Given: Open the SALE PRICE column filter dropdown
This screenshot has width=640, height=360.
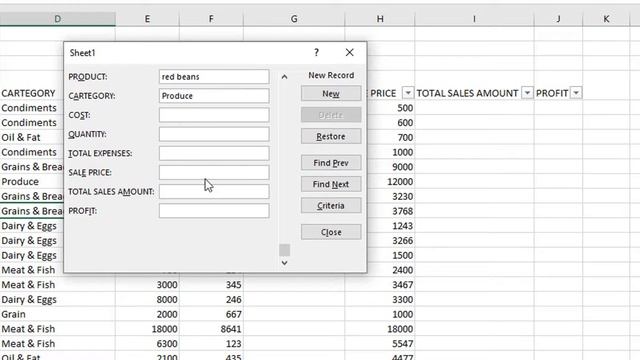Looking at the screenshot, I should pyautogui.click(x=408, y=93).
